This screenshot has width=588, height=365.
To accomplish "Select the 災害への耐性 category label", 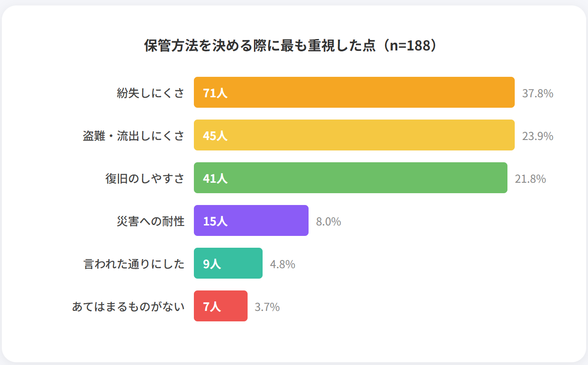I will pyautogui.click(x=151, y=221).
